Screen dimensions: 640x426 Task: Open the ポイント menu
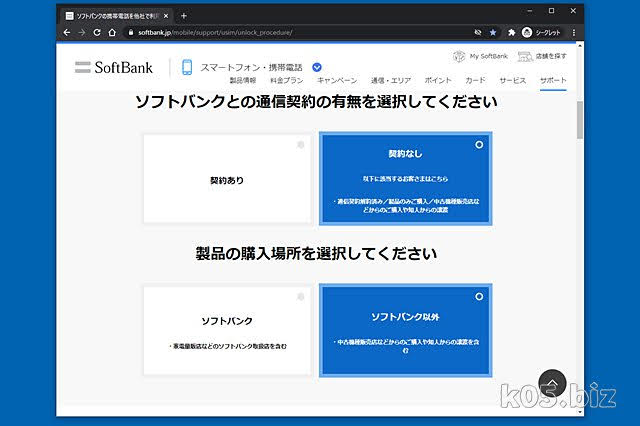point(438,80)
